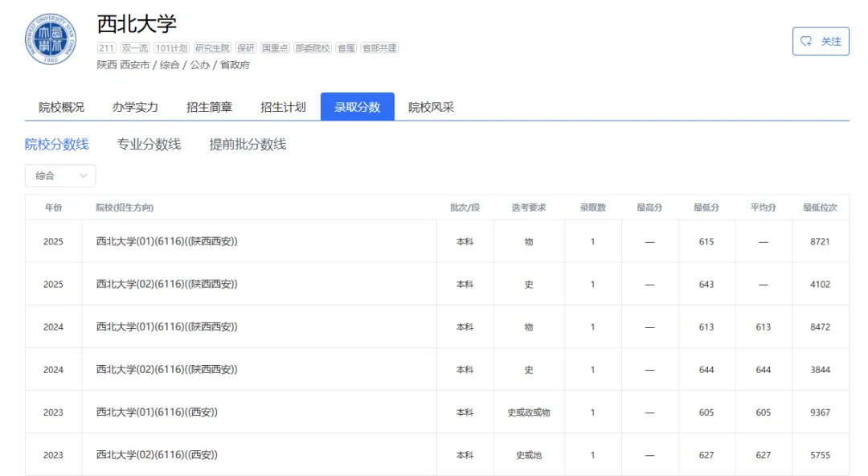
Task: Click the lowest rank 8721 cell
Action: click(820, 241)
